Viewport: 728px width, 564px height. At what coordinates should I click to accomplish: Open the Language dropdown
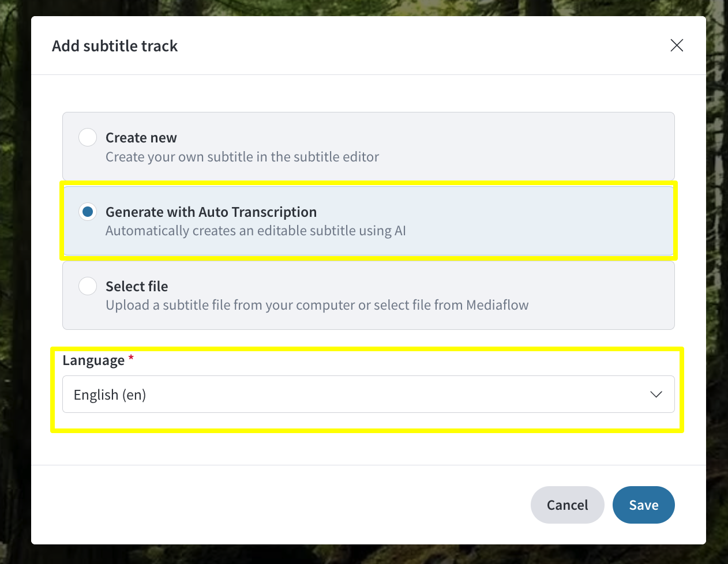368,394
